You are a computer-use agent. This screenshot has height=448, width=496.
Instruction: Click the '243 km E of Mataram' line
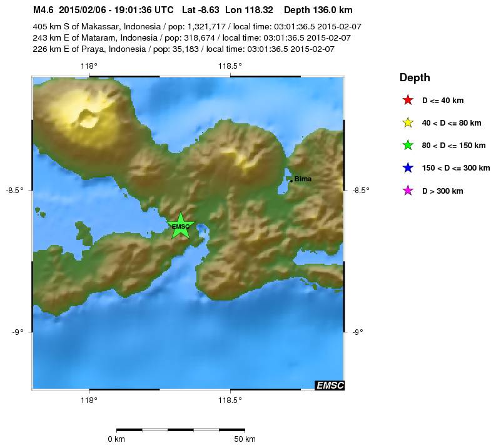[x=191, y=38]
